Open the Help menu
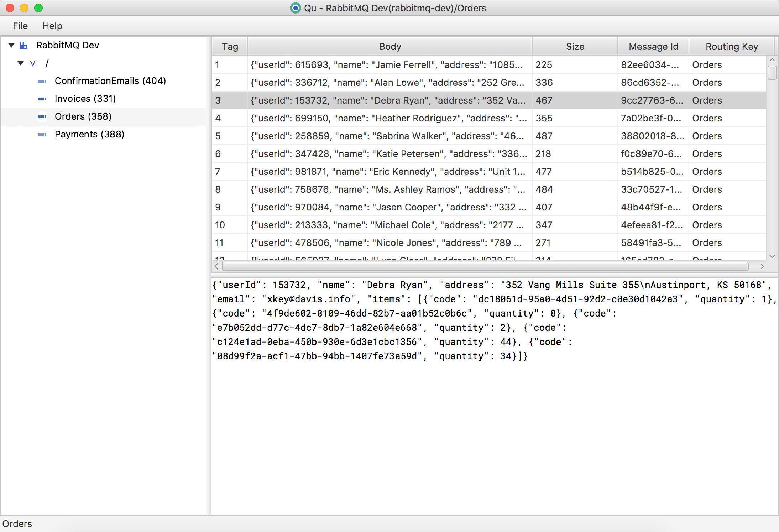779x532 pixels. coord(52,26)
